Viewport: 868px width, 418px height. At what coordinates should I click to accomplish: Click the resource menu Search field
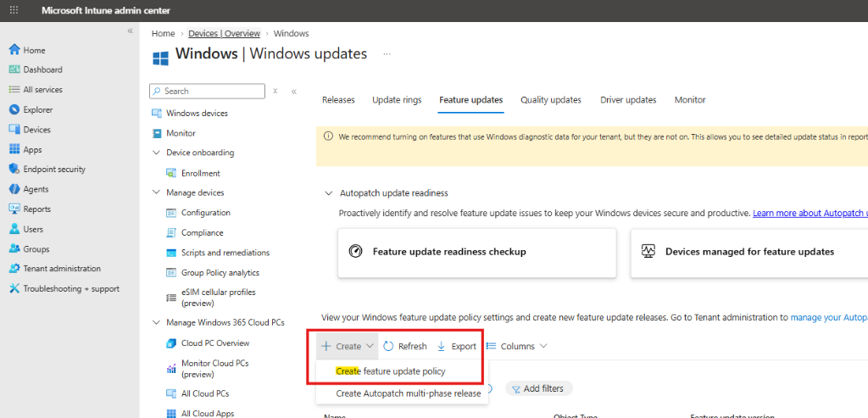coord(208,91)
